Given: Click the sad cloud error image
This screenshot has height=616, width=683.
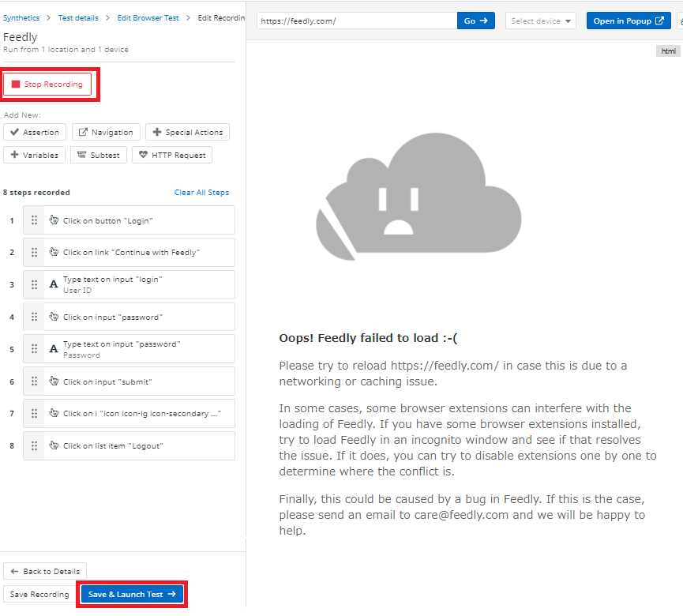Looking at the screenshot, I should (x=418, y=197).
